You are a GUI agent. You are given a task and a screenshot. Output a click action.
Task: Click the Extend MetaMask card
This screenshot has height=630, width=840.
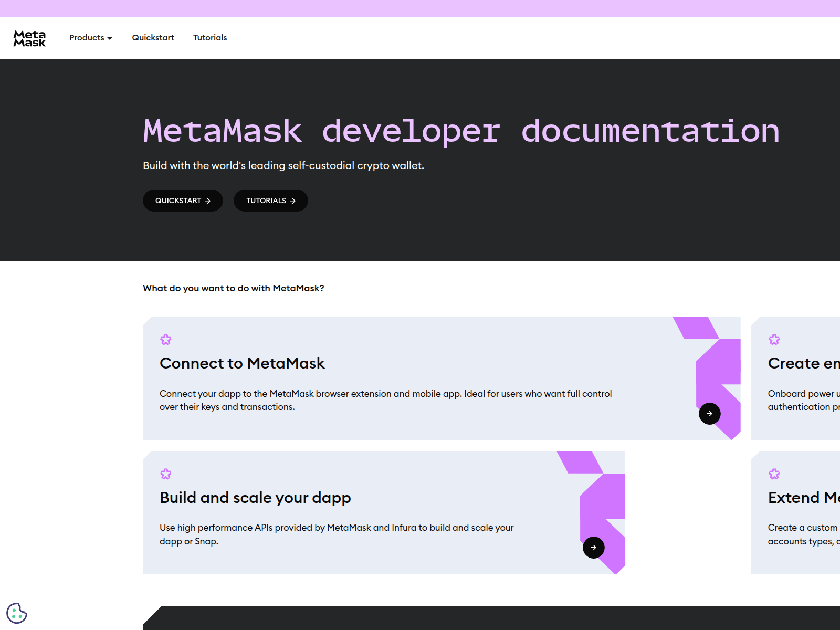pos(798,512)
